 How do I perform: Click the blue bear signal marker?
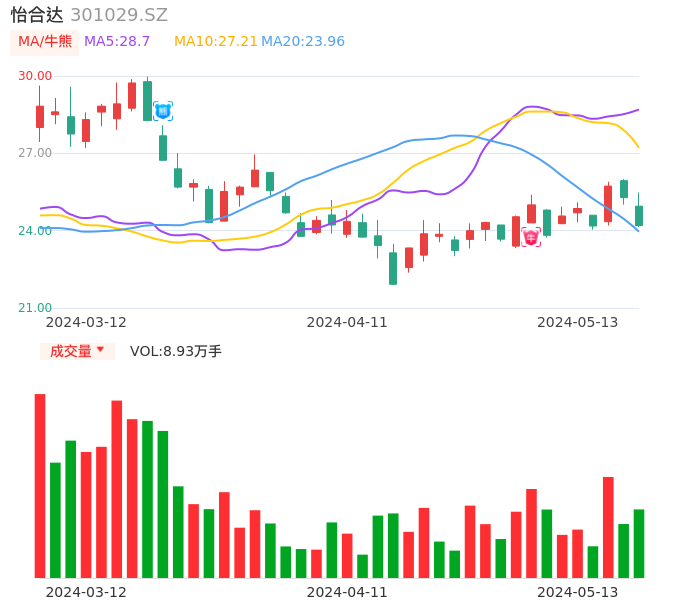tap(163, 111)
